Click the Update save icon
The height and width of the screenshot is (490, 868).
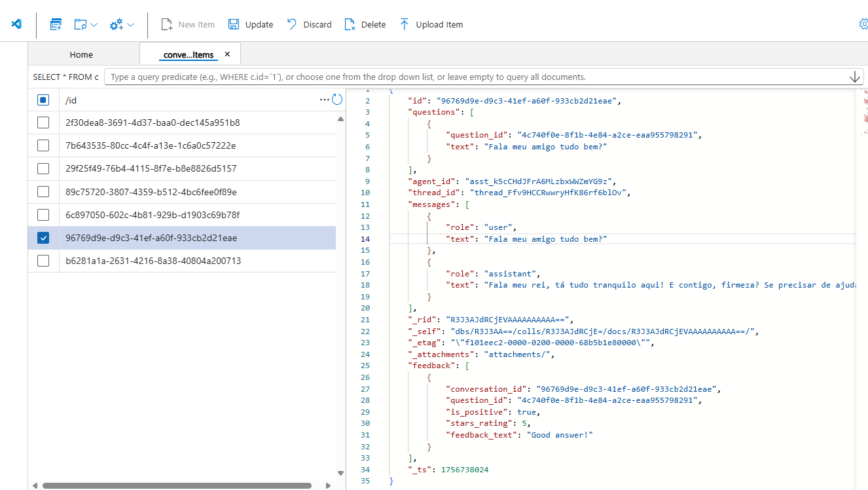234,24
